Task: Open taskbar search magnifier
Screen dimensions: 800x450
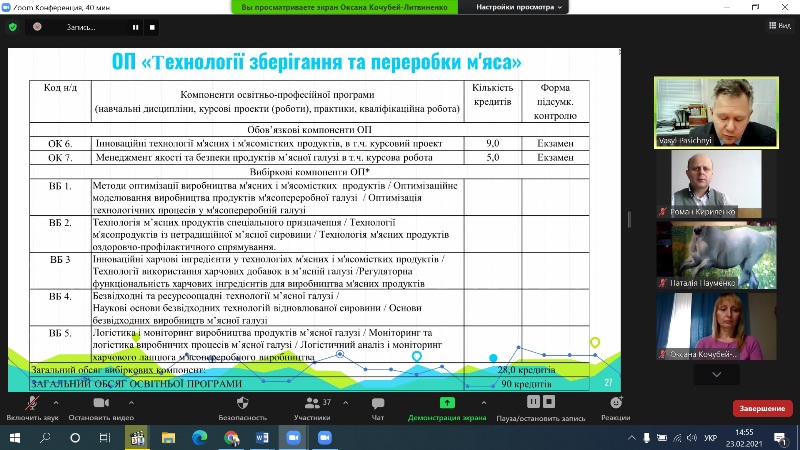Action: click(x=45, y=438)
